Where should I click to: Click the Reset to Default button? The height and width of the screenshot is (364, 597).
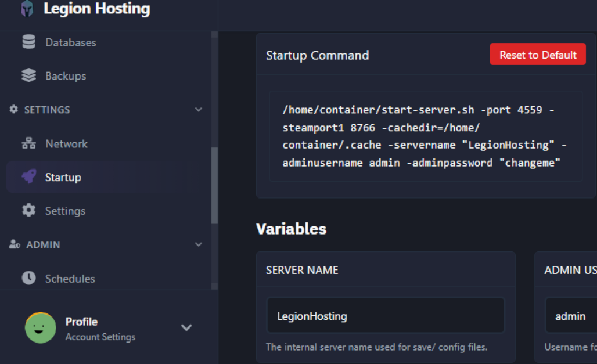coord(537,54)
